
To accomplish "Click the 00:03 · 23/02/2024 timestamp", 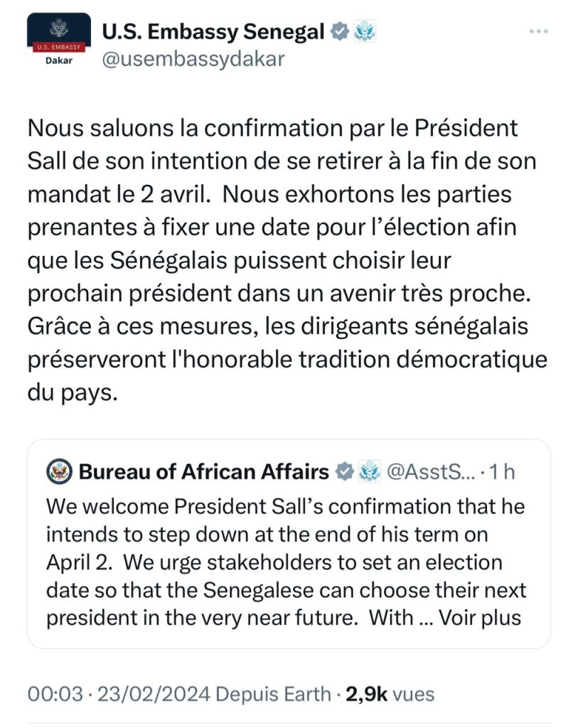I will coord(119,695).
